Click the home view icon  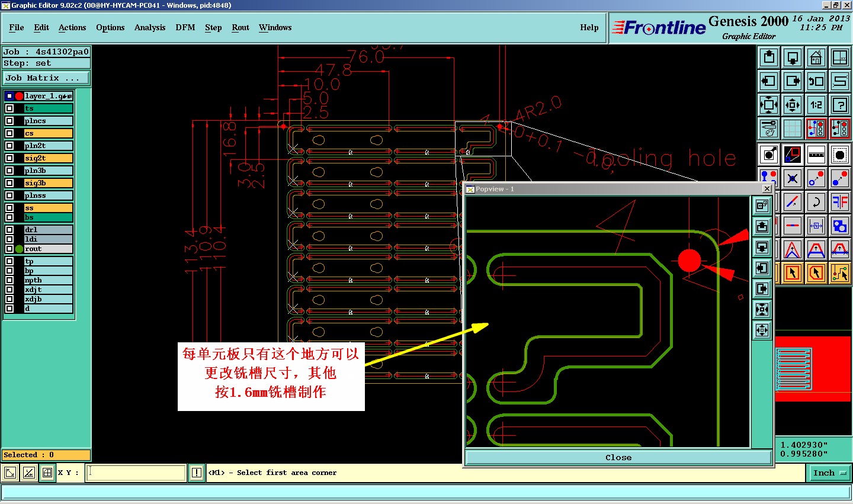816,57
